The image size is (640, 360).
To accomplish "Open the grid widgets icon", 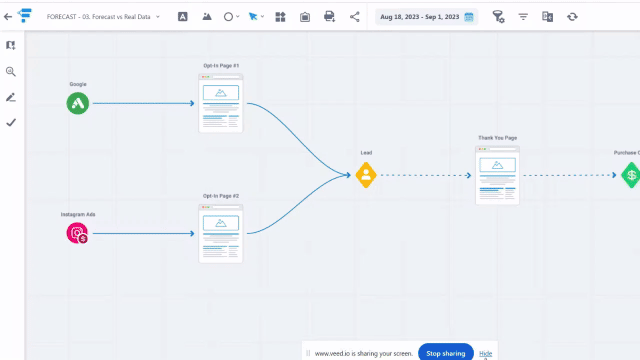I will coord(280,17).
